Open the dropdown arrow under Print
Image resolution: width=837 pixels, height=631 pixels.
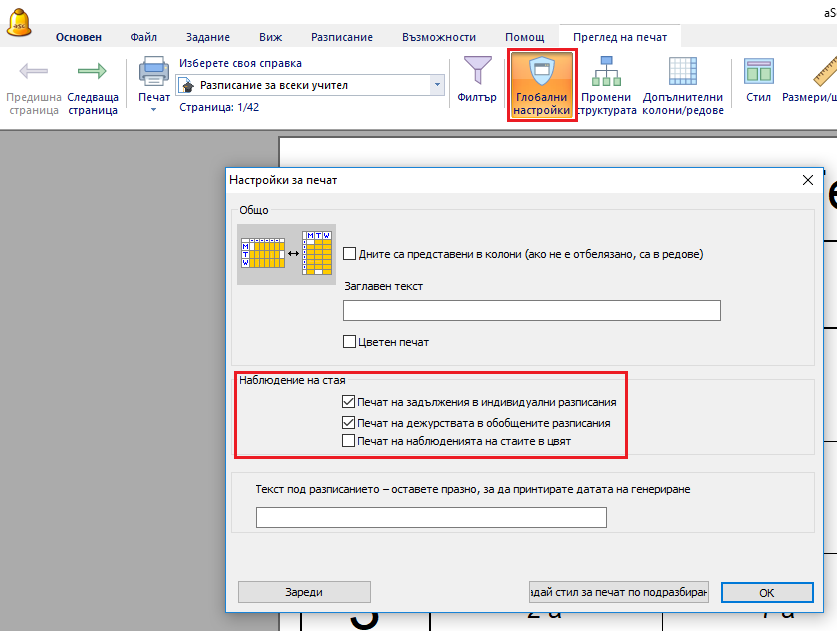pos(153,110)
